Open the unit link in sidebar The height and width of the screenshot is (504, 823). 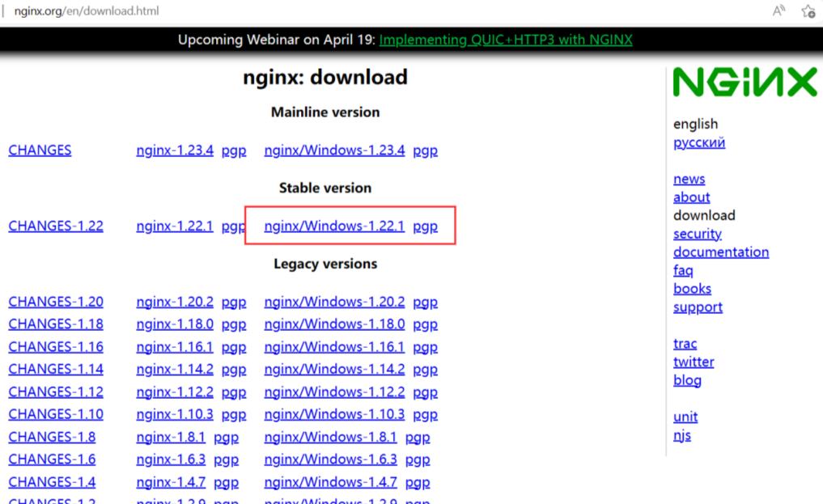click(685, 417)
